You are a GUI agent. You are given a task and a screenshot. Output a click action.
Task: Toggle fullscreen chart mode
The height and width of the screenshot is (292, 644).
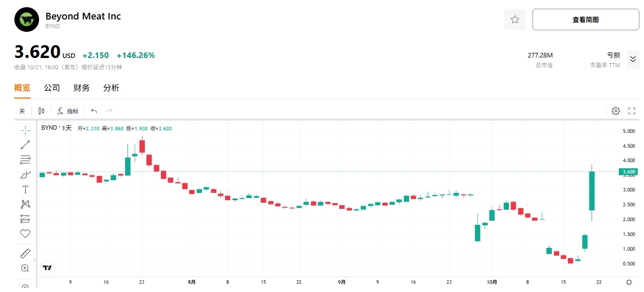[x=632, y=111]
